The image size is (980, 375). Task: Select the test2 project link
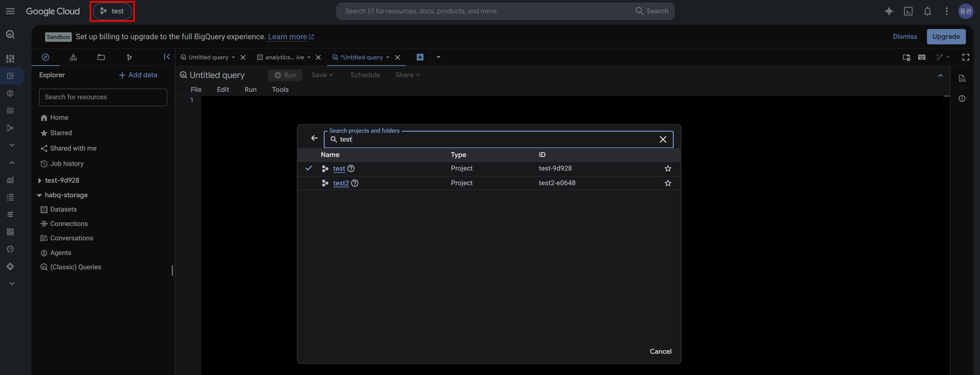point(341,183)
